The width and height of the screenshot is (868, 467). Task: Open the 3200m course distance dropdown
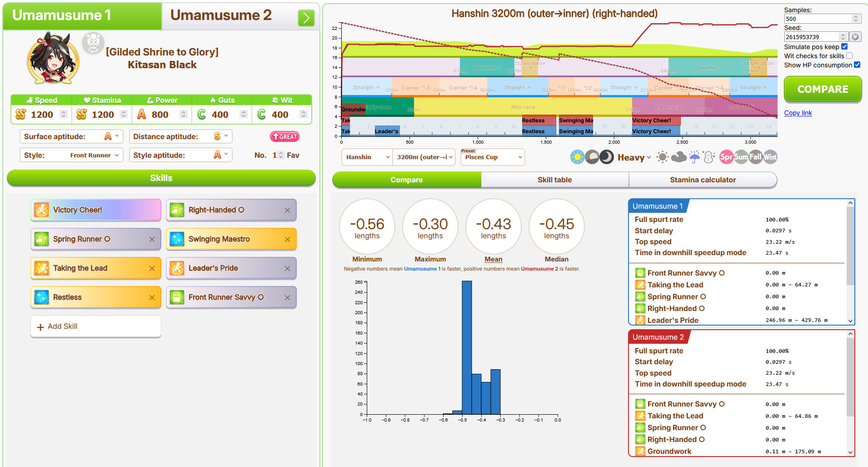point(424,157)
